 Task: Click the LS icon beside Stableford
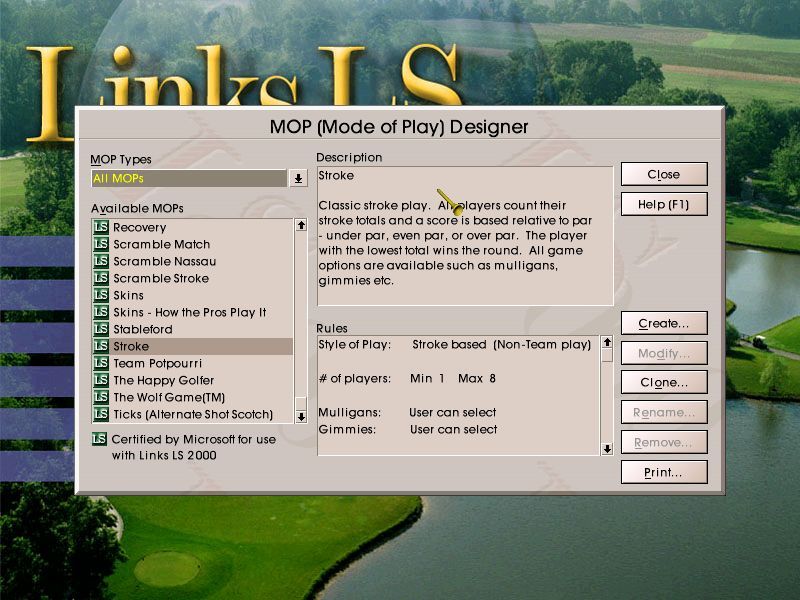pos(100,329)
